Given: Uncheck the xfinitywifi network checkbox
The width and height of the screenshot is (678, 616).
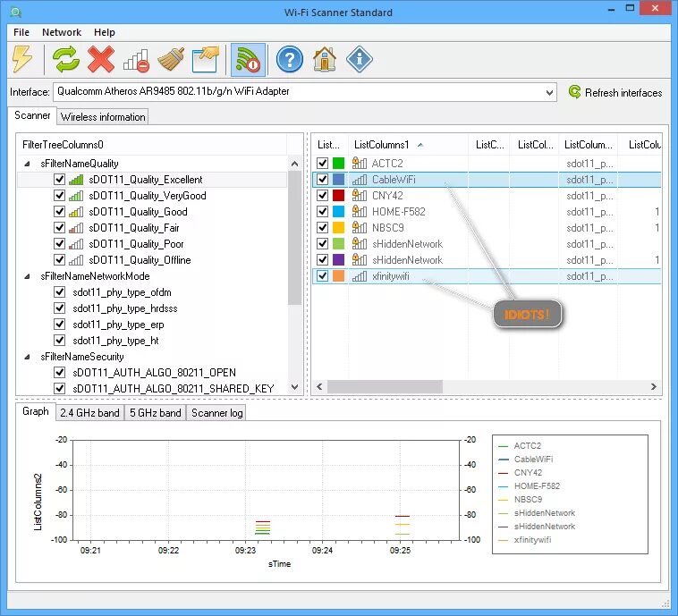Looking at the screenshot, I should 322,276.
